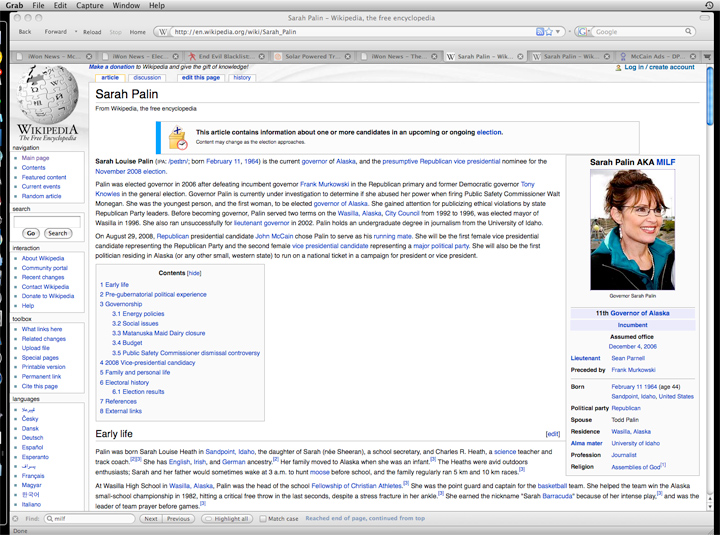Click the magnifying glass in Google search box
This screenshot has height=535, width=720.
[688, 32]
